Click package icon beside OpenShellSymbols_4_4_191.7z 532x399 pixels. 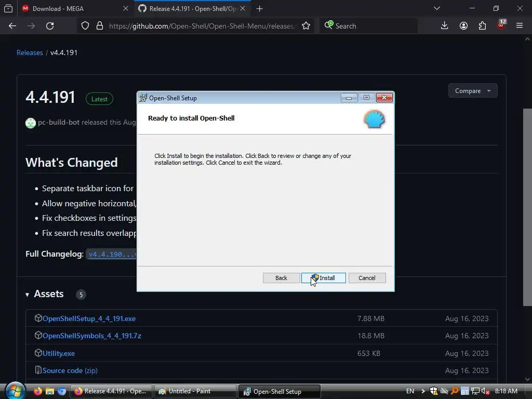click(x=38, y=336)
